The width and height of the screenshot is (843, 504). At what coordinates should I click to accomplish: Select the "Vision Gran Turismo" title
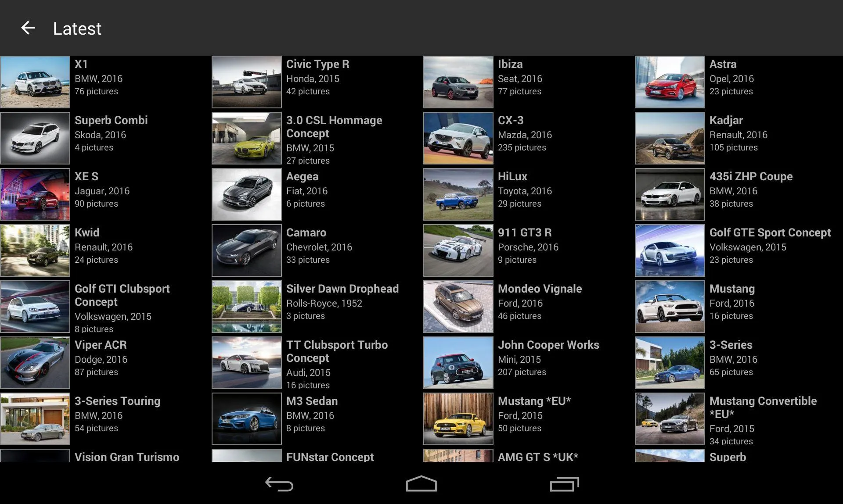point(127,457)
